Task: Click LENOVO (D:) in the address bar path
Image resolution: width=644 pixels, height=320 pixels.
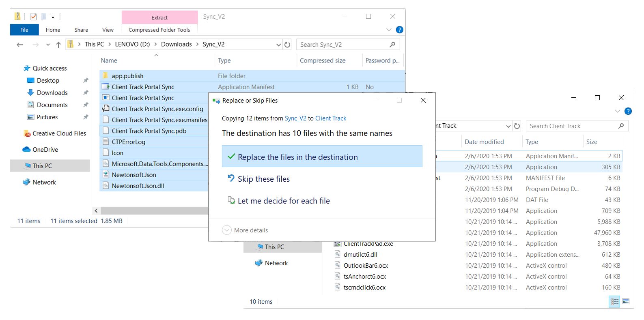Action: [x=132, y=44]
